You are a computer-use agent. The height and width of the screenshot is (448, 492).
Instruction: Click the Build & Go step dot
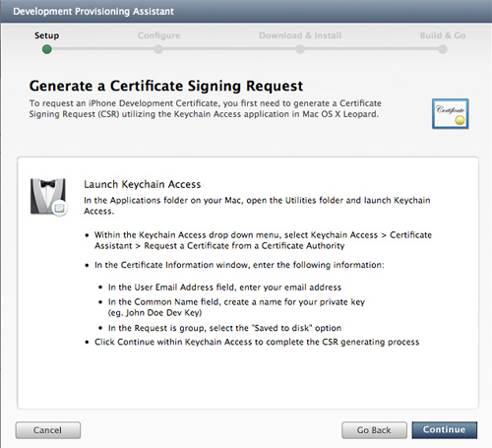pos(443,49)
